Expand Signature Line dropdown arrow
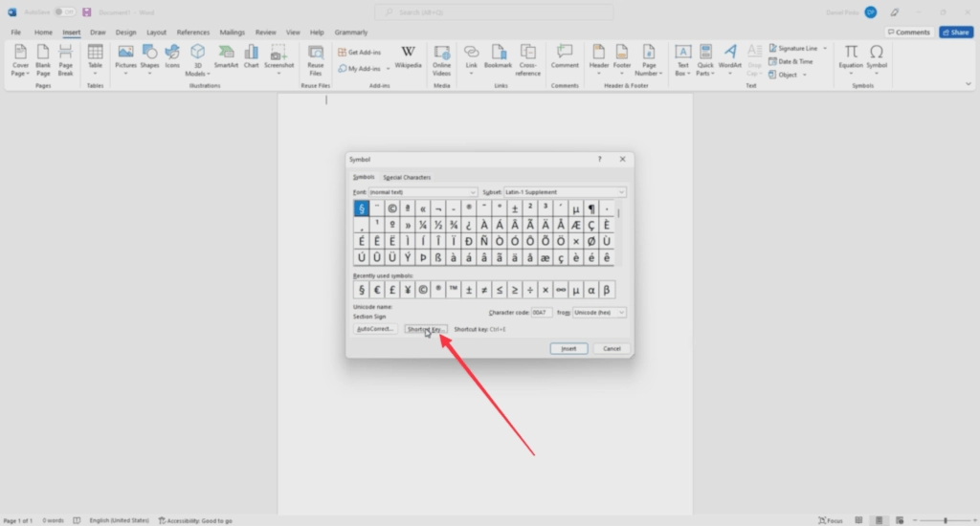This screenshot has width=980, height=526. (x=825, y=48)
